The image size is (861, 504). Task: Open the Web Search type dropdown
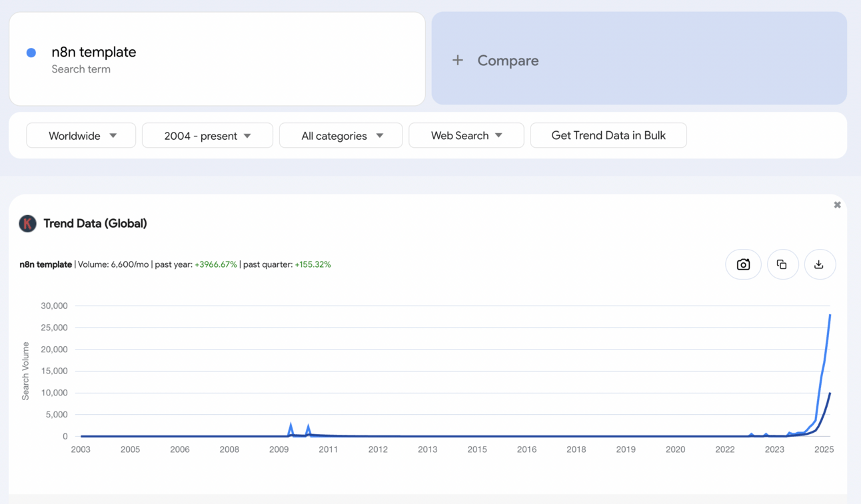(x=466, y=136)
